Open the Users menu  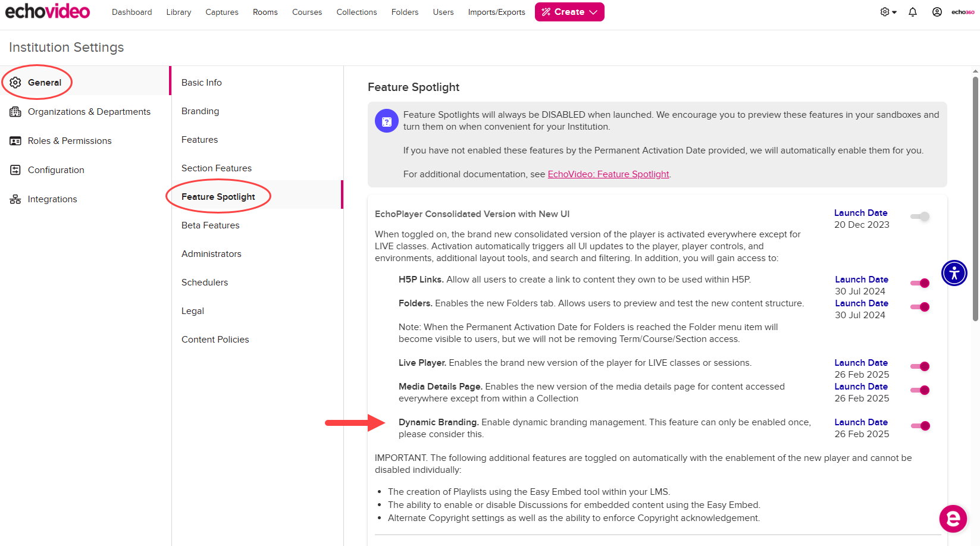click(443, 12)
